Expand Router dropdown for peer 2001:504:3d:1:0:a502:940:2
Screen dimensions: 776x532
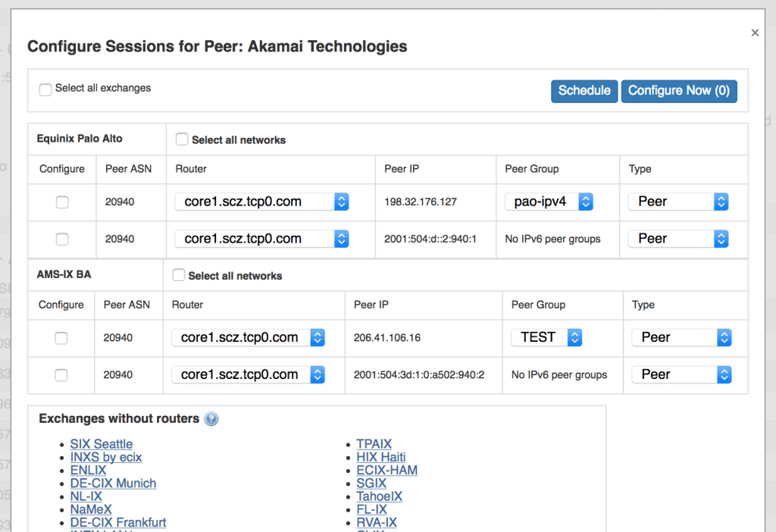(248, 374)
